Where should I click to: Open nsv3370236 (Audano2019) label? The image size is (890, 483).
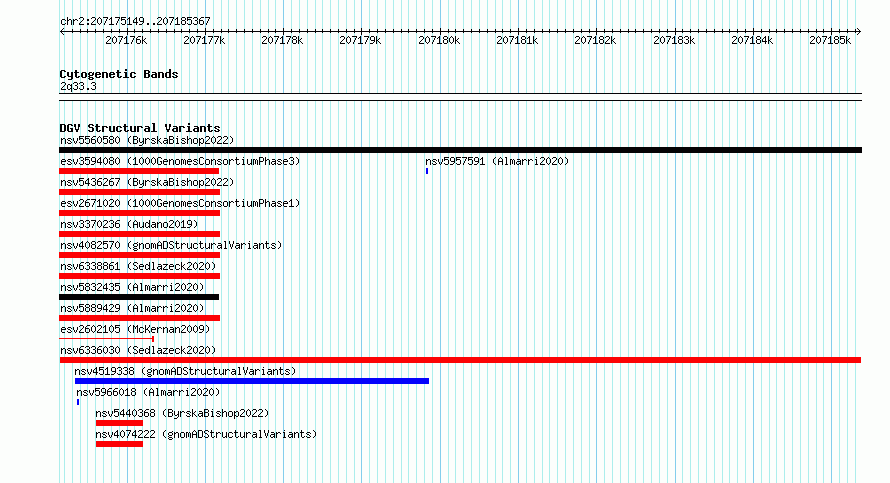129,224
